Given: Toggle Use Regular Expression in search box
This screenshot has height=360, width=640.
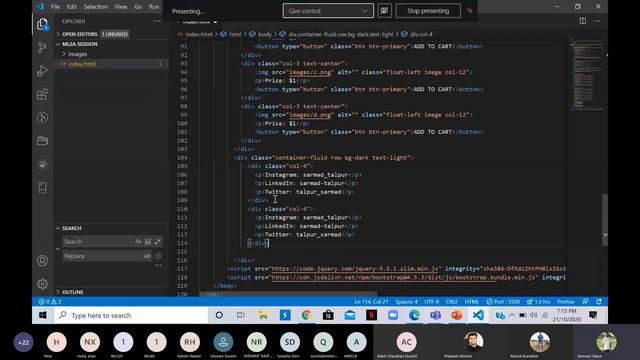Looking at the screenshot, I should [158, 242].
